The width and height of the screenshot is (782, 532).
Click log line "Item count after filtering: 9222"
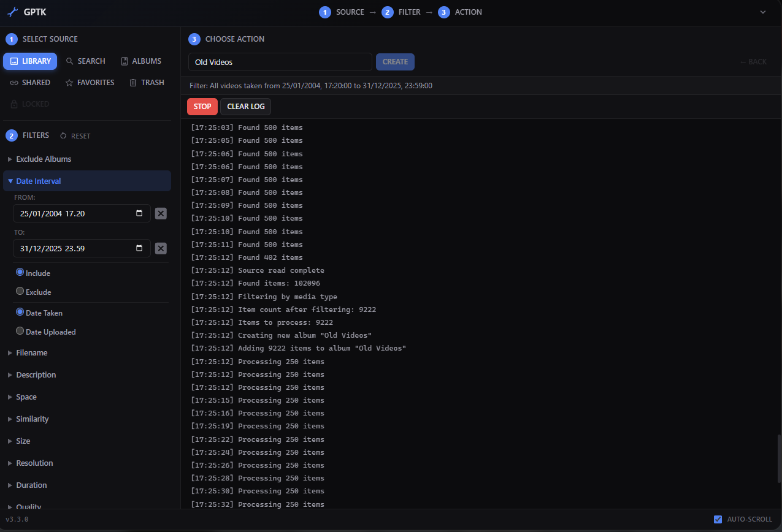coord(283,310)
